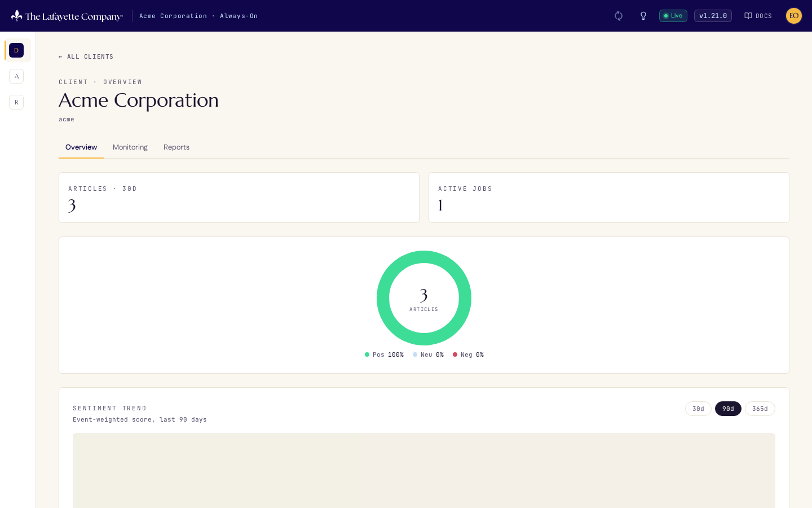Click the Event-weighted score subtitle
This screenshot has height=508, width=812.
pos(140,419)
